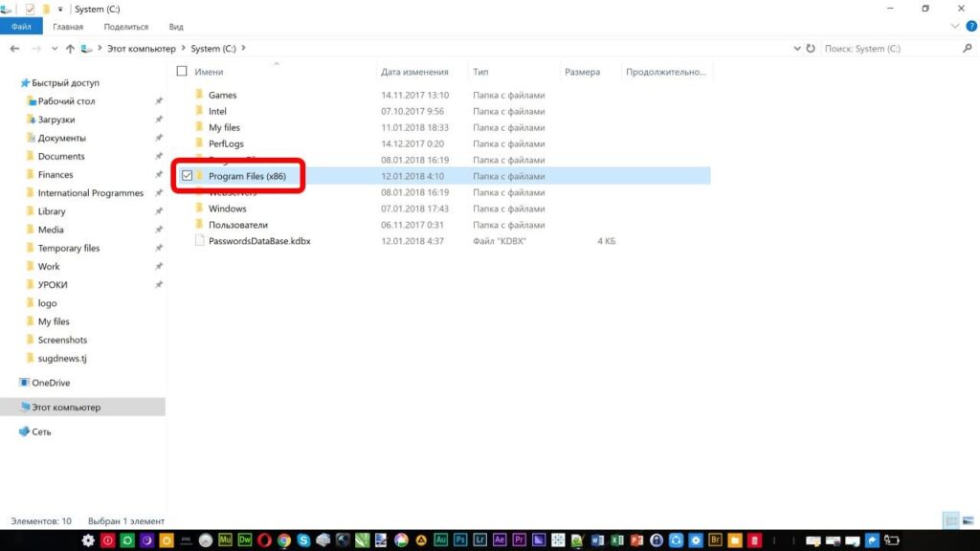Select Сеть in the navigation pane
Image resolution: width=980 pixels, height=551 pixels.
coord(41,431)
